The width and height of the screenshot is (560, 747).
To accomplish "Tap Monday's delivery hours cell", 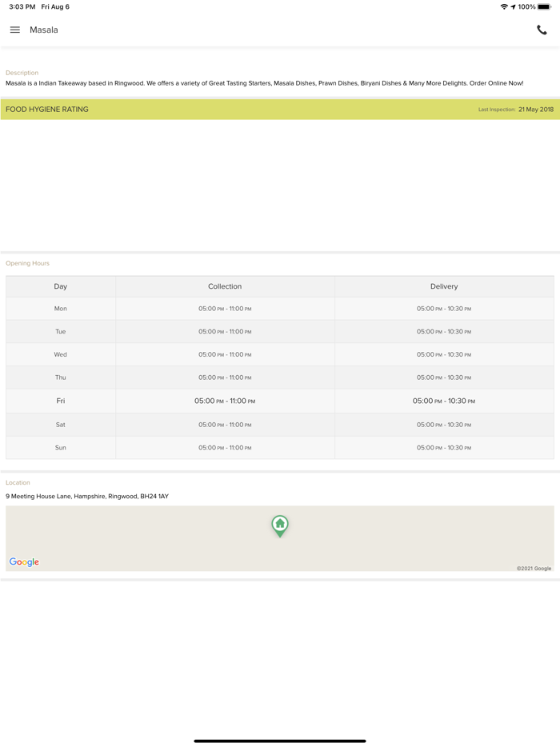I will coord(444,309).
